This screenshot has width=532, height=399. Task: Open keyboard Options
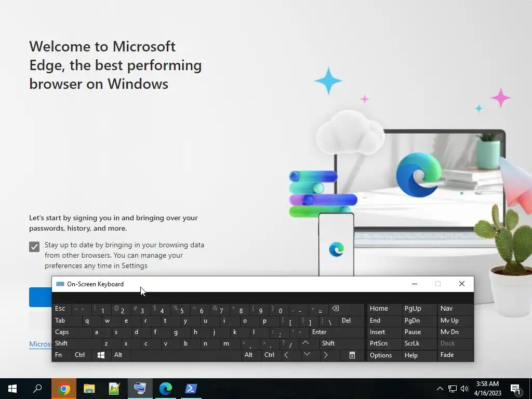[x=384, y=355]
